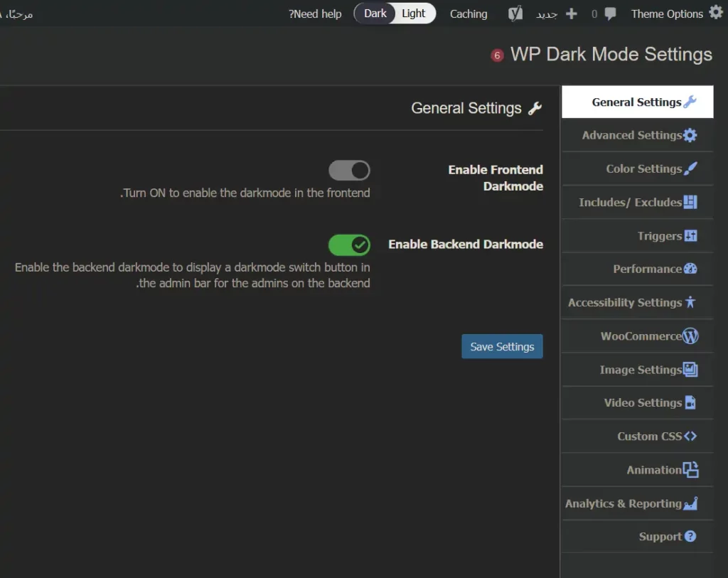Open the Caching menu in admin bar

point(469,14)
